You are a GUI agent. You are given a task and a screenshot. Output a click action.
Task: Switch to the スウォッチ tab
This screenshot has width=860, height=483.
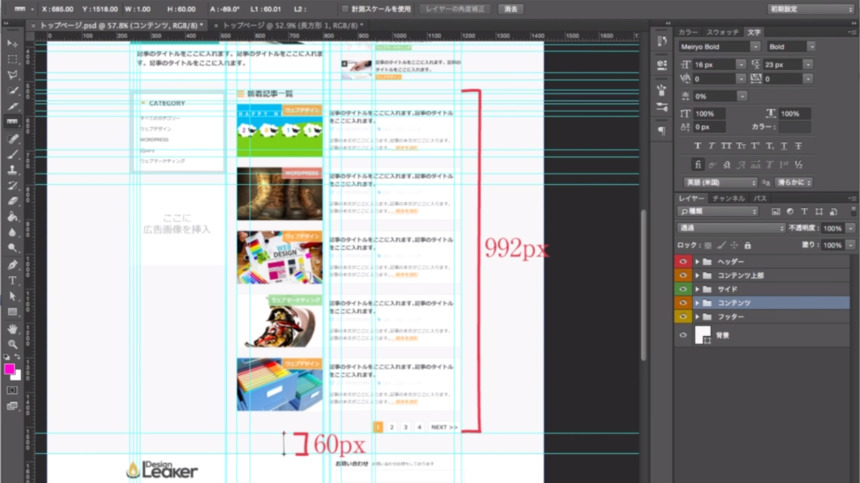[722, 32]
